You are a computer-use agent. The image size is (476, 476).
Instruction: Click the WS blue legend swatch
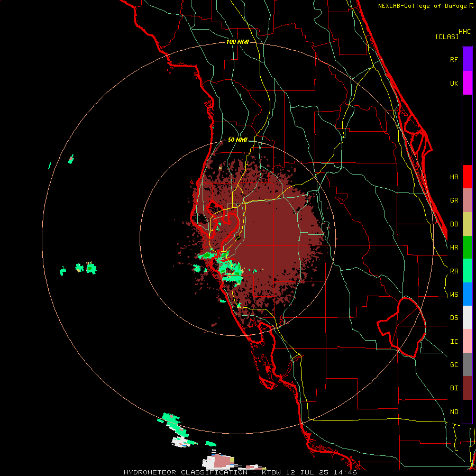[467, 294]
